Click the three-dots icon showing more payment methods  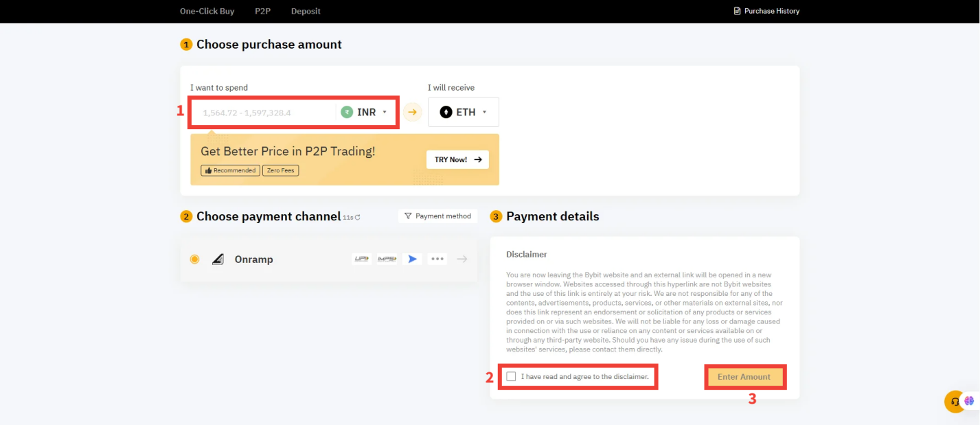[x=437, y=259]
